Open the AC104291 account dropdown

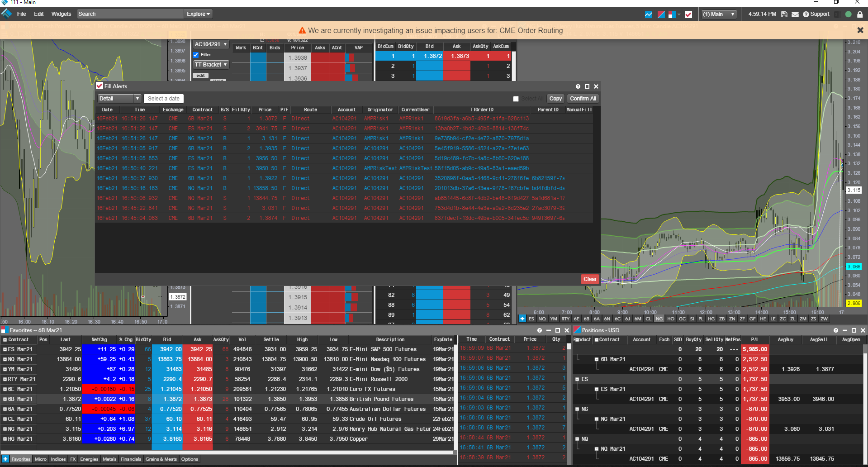coord(211,44)
